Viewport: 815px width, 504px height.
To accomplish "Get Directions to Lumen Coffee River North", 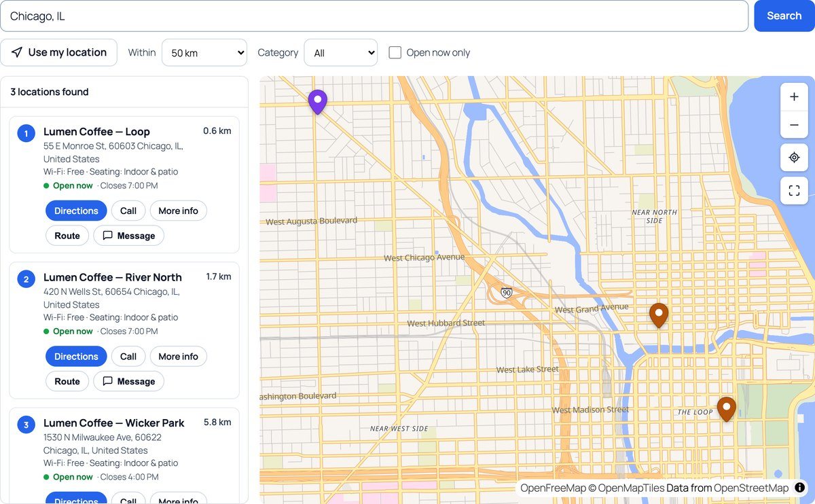I will click(x=76, y=356).
